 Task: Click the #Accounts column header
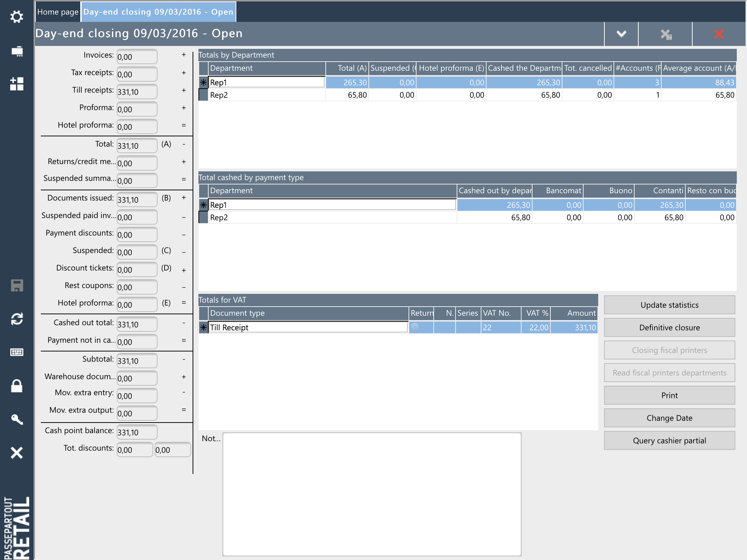click(638, 68)
